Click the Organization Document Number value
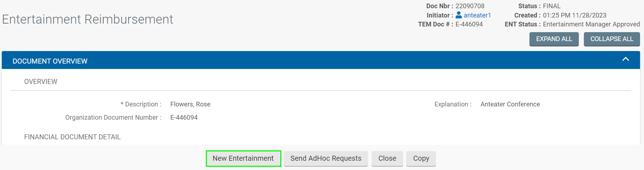 pos(184,117)
